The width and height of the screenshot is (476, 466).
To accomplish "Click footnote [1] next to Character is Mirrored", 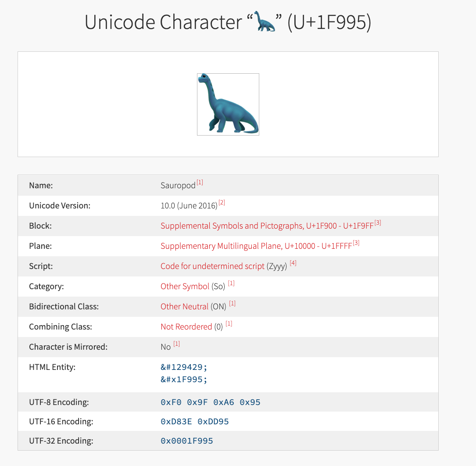I will click(x=176, y=344).
